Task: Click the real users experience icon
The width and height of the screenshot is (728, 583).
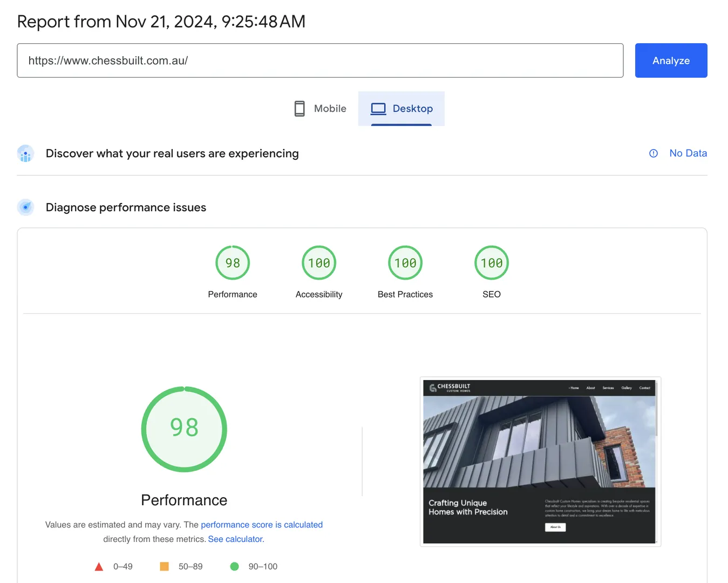Action: point(25,153)
